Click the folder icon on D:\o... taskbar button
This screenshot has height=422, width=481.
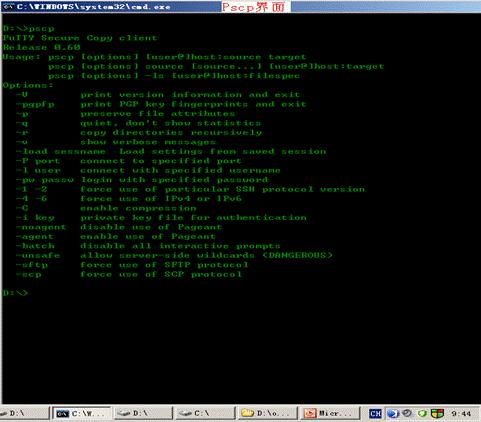pyautogui.click(x=248, y=413)
